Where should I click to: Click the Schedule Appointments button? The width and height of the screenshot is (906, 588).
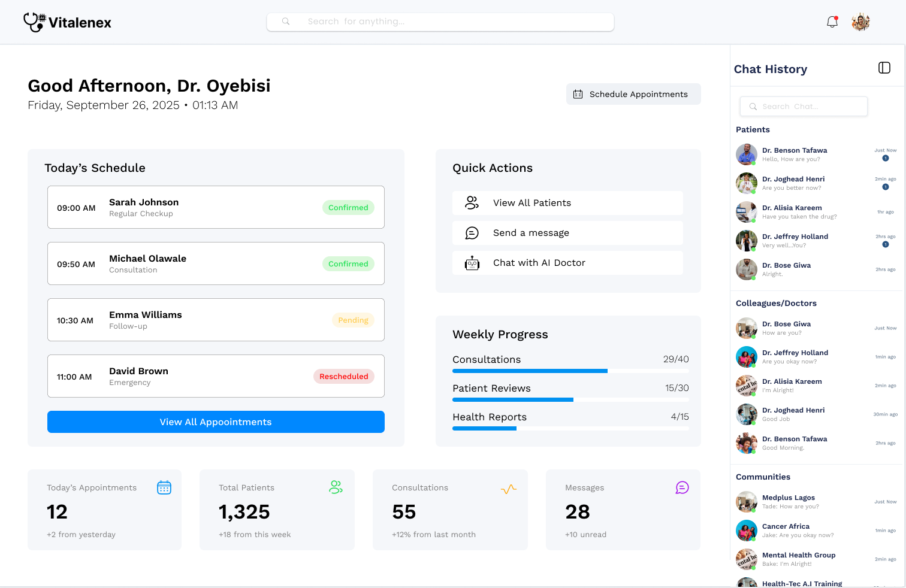633,94
